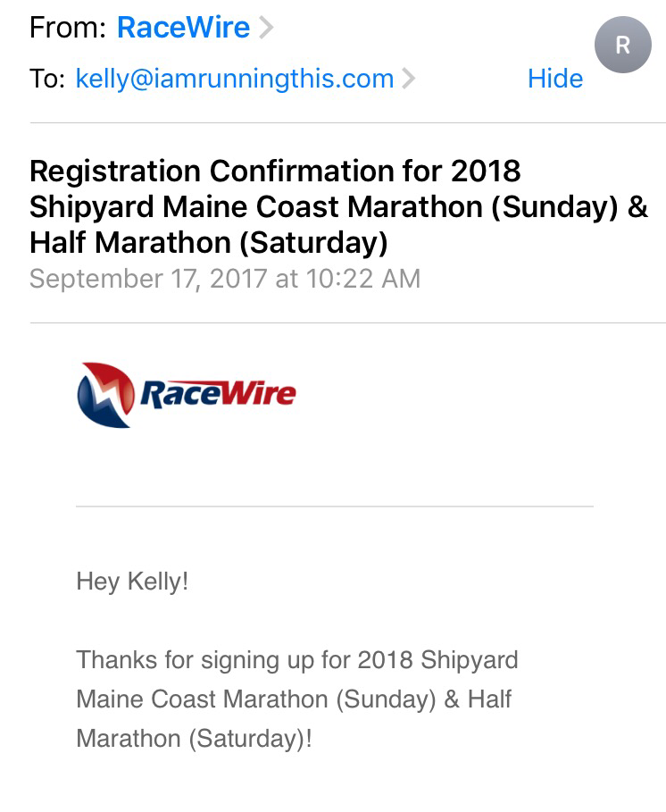Tap the "Thanks for signing up" body line
This screenshot has height=812, width=666.
point(296,660)
